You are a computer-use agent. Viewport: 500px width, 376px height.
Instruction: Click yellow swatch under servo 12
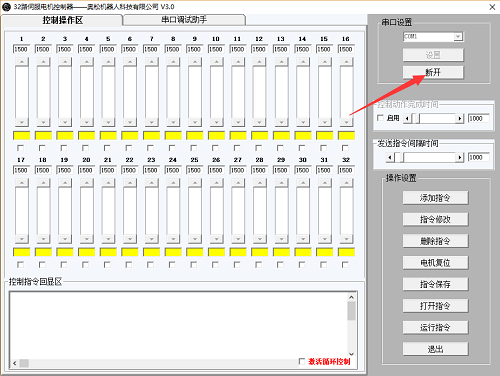click(x=260, y=136)
